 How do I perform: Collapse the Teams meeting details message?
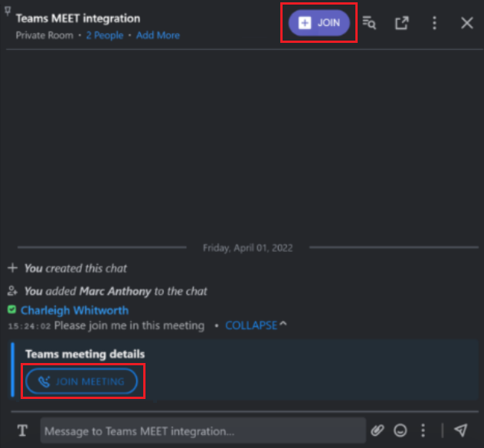click(x=256, y=325)
